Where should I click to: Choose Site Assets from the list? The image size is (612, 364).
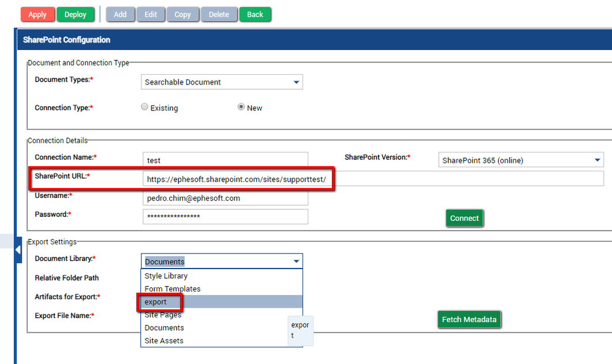point(221,340)
